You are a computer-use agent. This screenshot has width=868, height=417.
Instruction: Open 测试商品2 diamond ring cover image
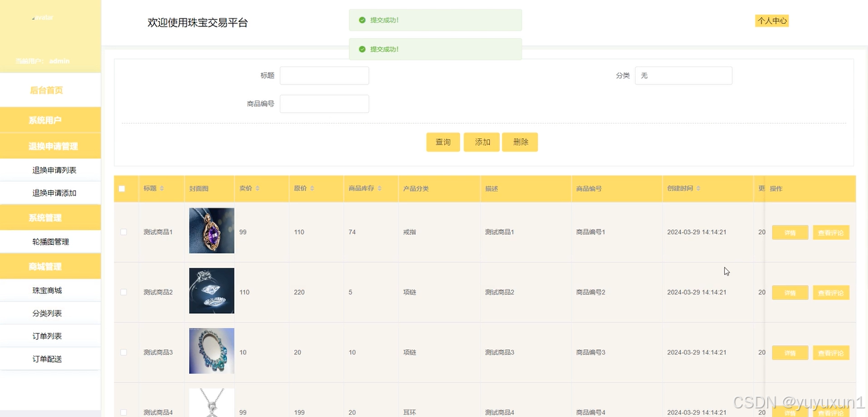coord(212,291)
